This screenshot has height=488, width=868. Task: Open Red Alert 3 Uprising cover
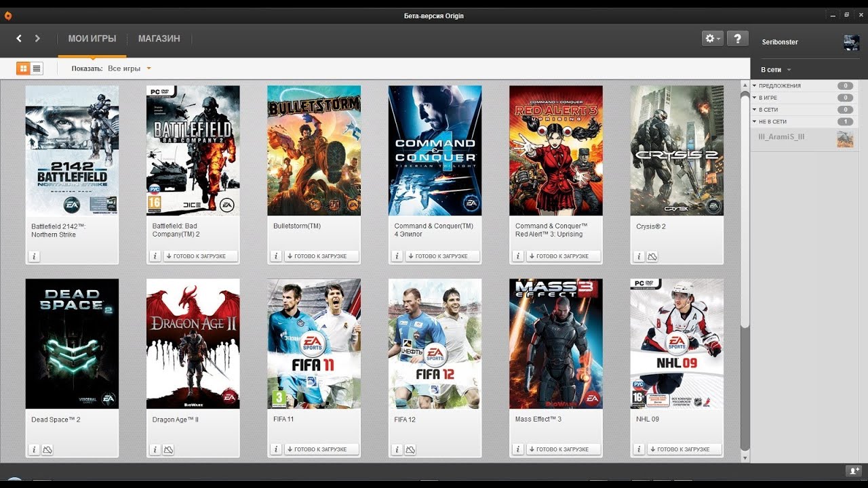[556, 150]
